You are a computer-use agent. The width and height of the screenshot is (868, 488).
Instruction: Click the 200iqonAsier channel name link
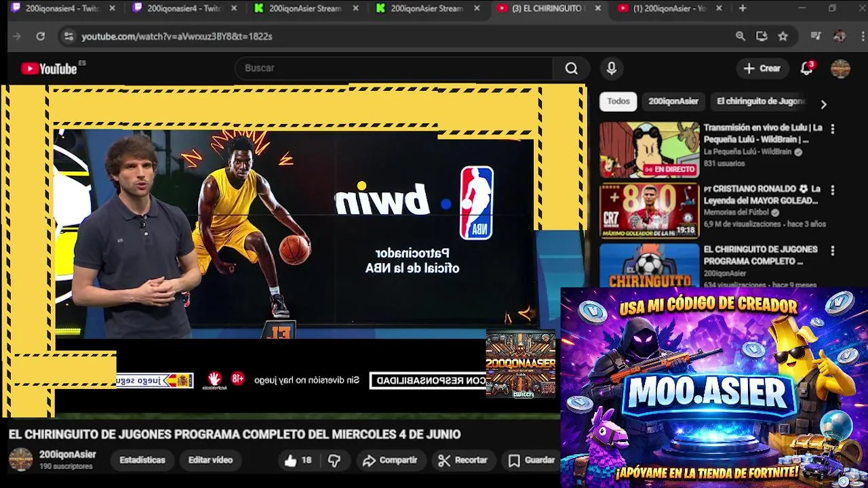(x=67, y=455)
